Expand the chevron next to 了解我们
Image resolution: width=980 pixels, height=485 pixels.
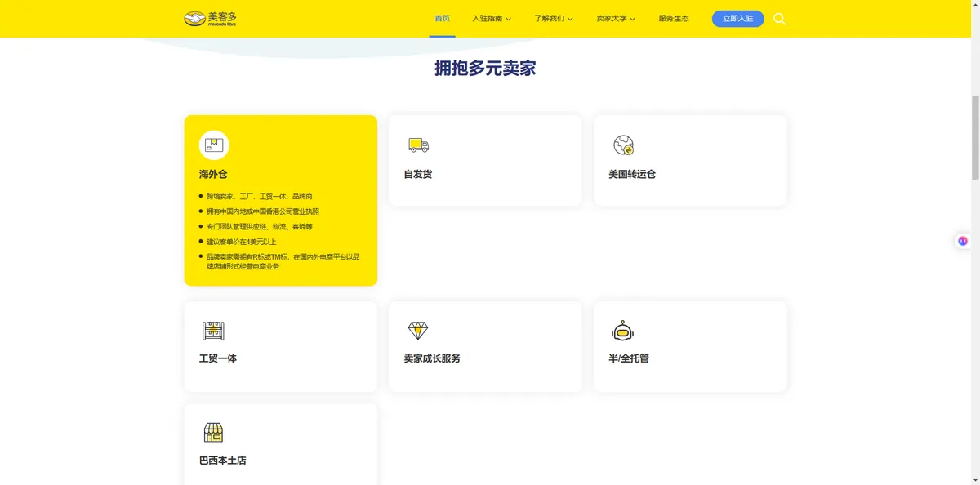pyautogui.click(x=570, y=19)
